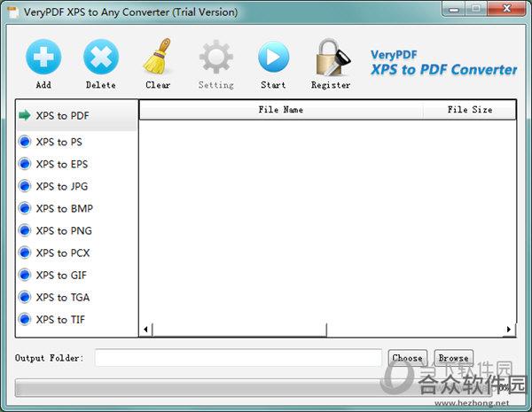532x412 pixels.
Task: Click the Delete cross icon
Action: click(101, 57)
